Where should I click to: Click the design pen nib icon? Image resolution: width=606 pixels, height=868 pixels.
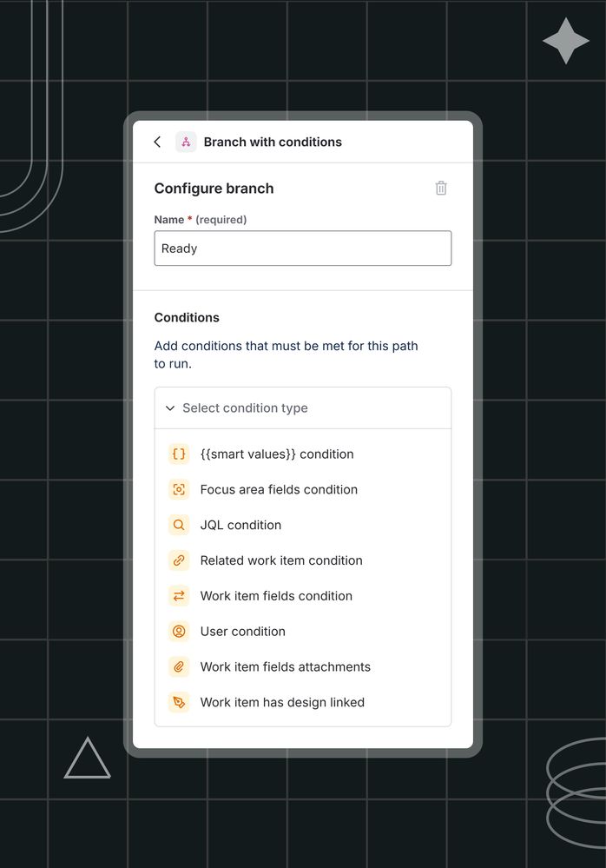(179, 702)
